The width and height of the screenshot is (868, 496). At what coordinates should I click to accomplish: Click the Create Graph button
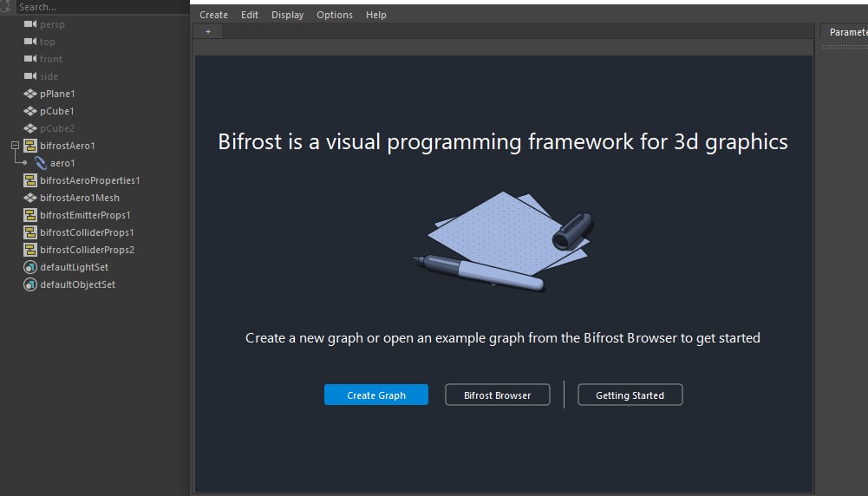click(376, 395)
